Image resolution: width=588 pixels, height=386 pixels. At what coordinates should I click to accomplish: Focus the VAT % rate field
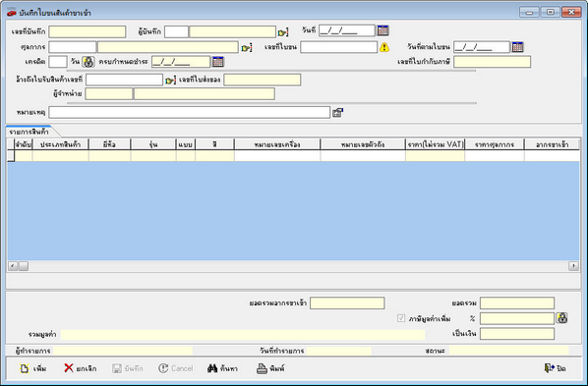[517, 318]
